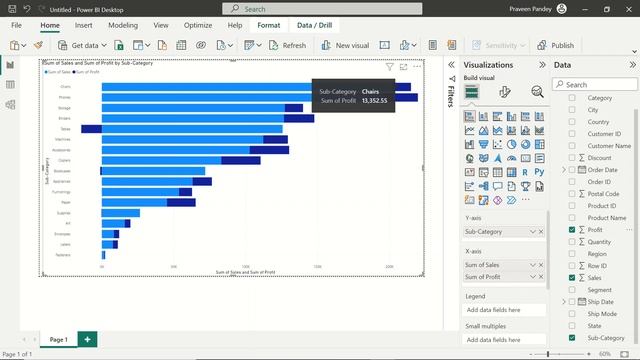The height and width of the screenshot is (360, 640).
Task: Select the Pie chart visualization icon
Action: (x=511, y=144)
